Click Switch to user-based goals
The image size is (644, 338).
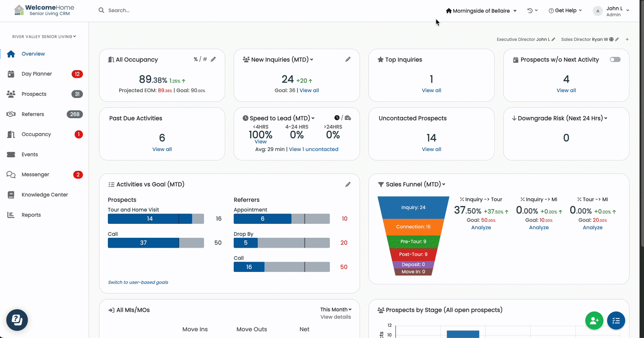click(x=138, y=282)
